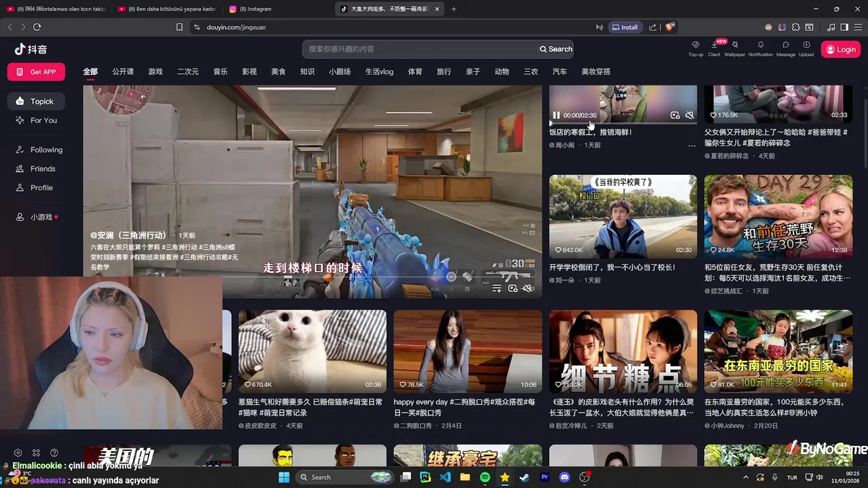Click the browser reload icon

[37, 27]
